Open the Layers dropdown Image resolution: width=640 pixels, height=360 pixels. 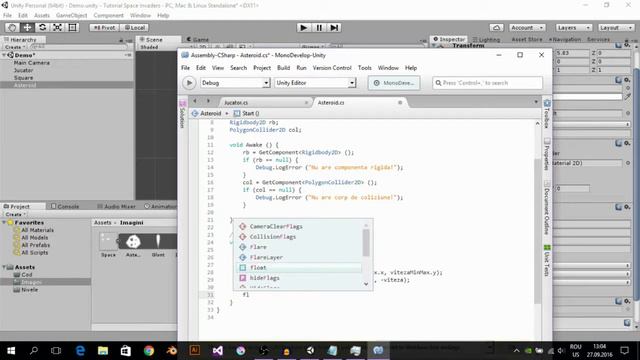click(x=573, y=28)
